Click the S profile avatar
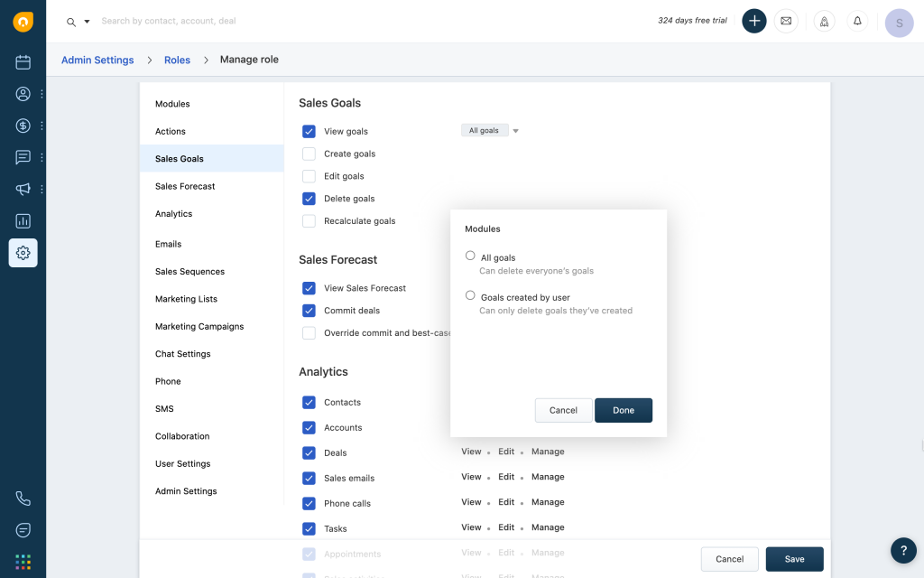The width and height of the screenshot is (924, 578). [x=899, y=23]
